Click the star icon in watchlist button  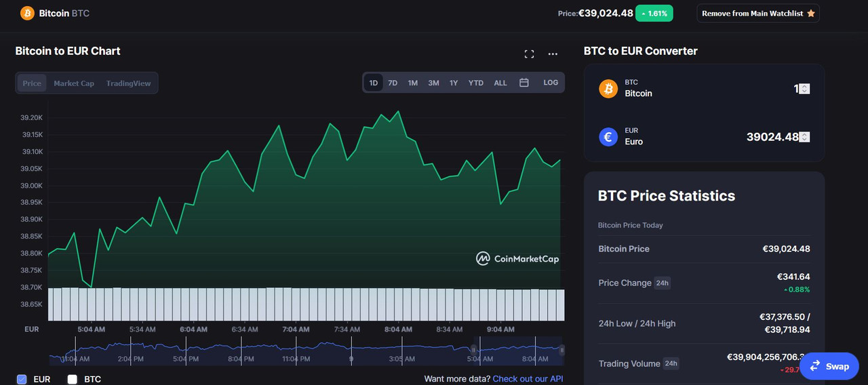(x=811, y=13)
